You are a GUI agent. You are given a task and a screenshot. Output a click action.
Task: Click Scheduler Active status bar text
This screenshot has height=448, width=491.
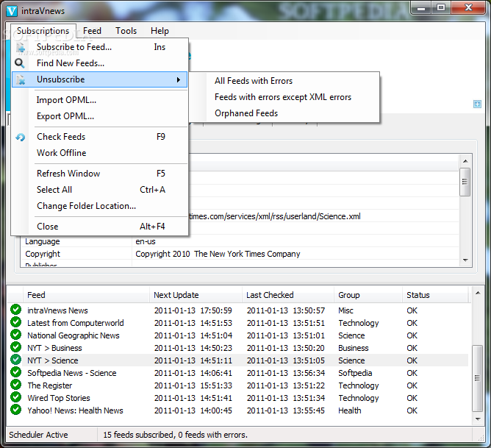38,435
